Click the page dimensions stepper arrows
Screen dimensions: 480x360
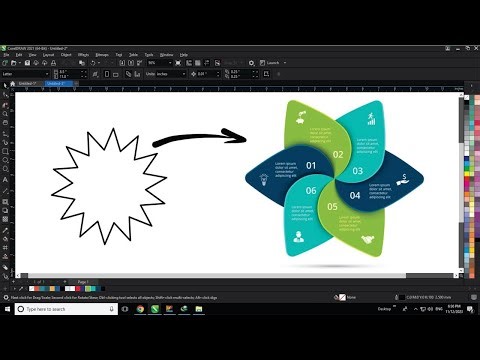coord(84,74)
